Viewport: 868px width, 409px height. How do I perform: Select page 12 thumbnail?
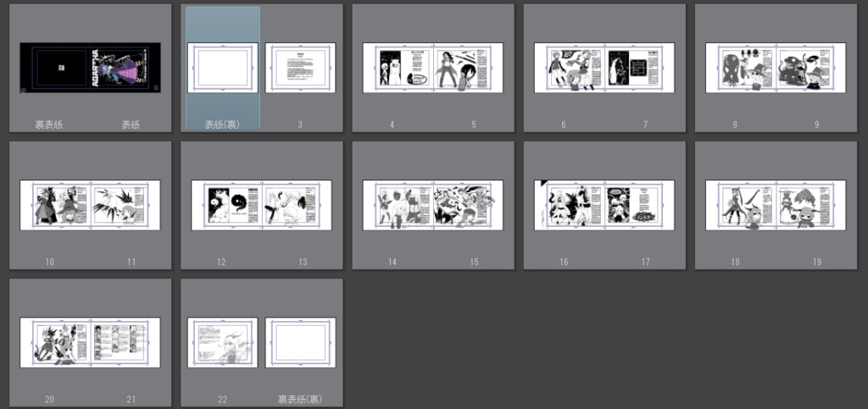(226, 205)
